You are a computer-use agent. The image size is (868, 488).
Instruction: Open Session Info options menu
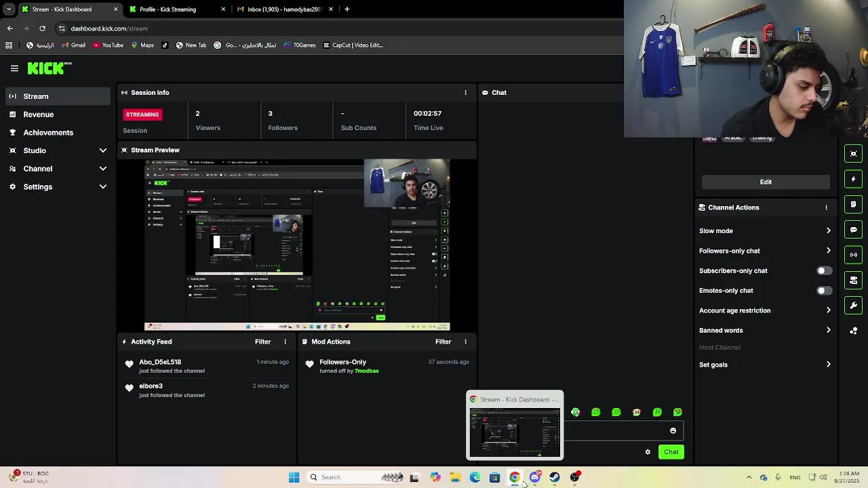[x=465, y=92]
